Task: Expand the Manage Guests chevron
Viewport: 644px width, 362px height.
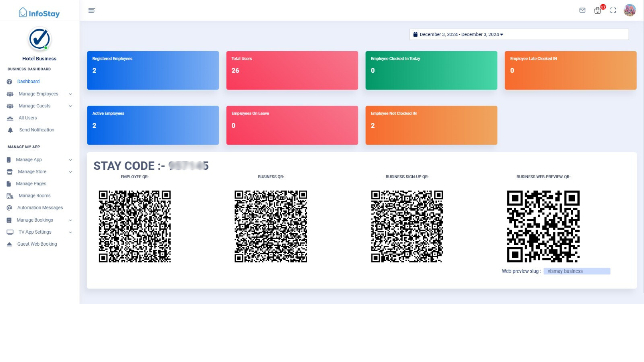Action: pos(70,106)
